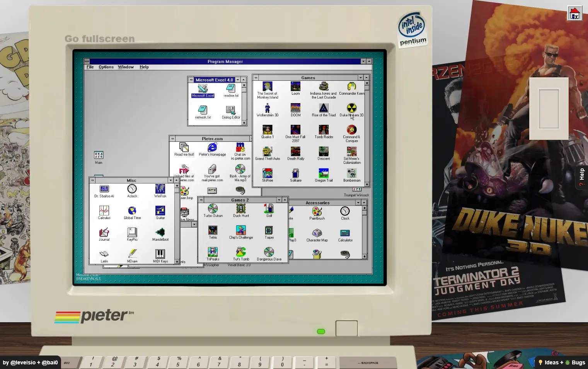This screenshot has height=369, width=588.
Task: Open the Games window control menu box
Action: (256, 78)
